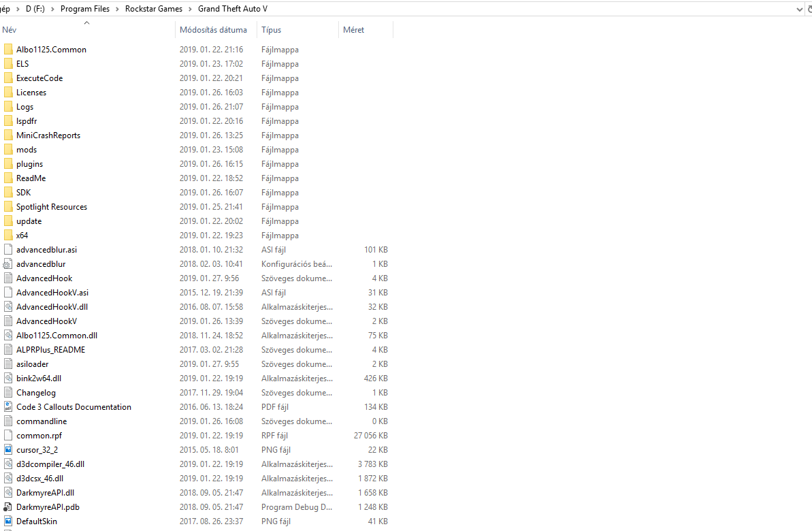Navigate to Program Files in breadcrumb

click(x=85, y=9)
